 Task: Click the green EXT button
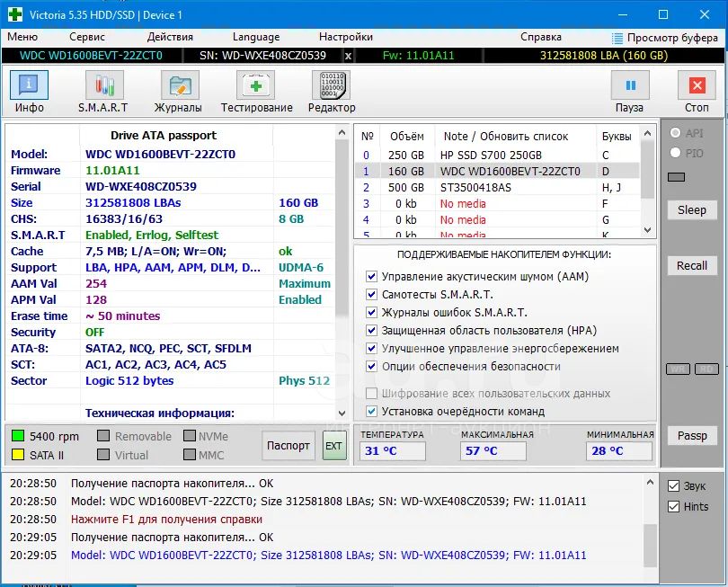(x=334, y=445)
